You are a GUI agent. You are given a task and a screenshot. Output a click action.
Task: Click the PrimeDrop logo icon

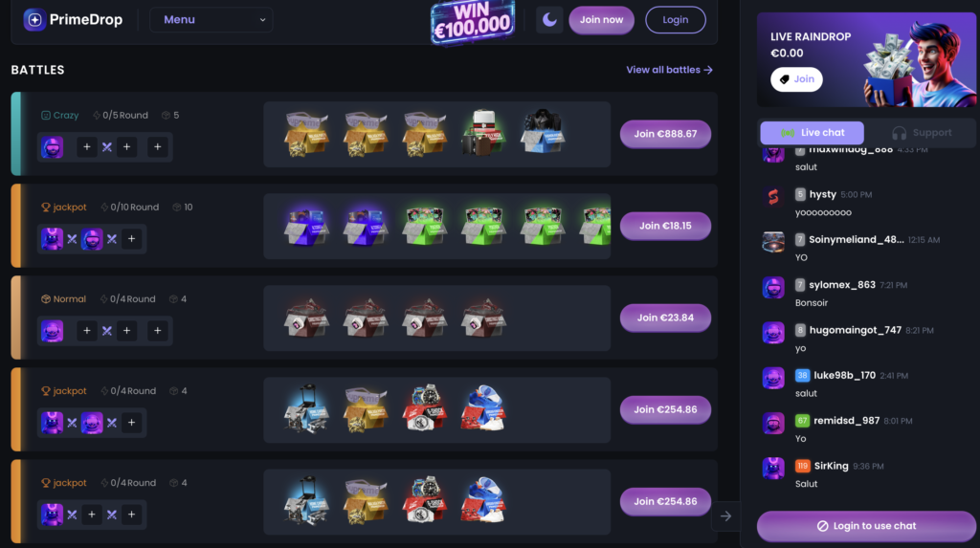[35, 20]
